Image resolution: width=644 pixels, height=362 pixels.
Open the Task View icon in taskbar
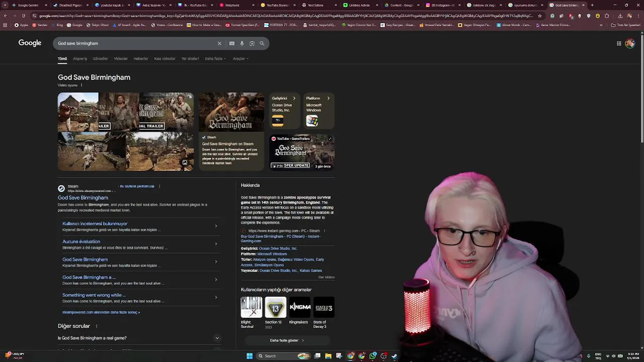pos(317,356)
